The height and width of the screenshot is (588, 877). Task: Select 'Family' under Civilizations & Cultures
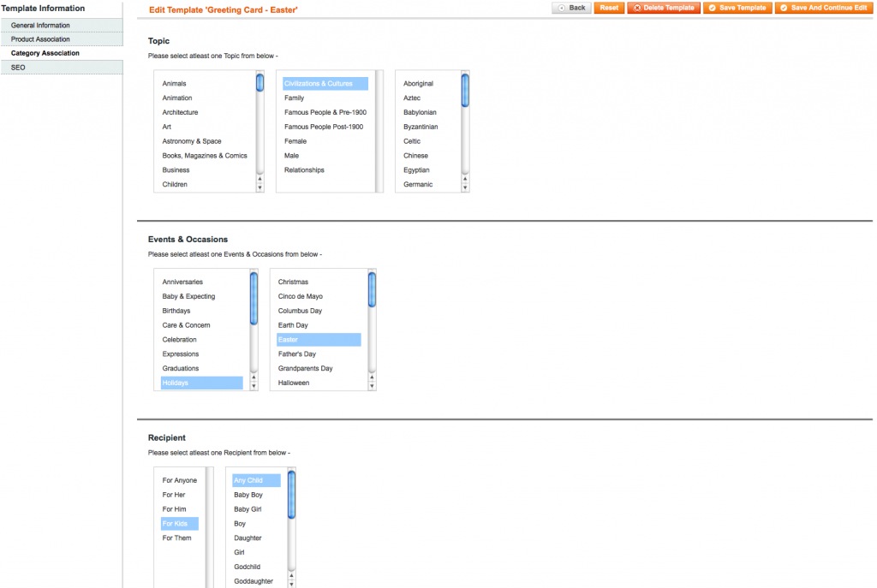(295, 98)
